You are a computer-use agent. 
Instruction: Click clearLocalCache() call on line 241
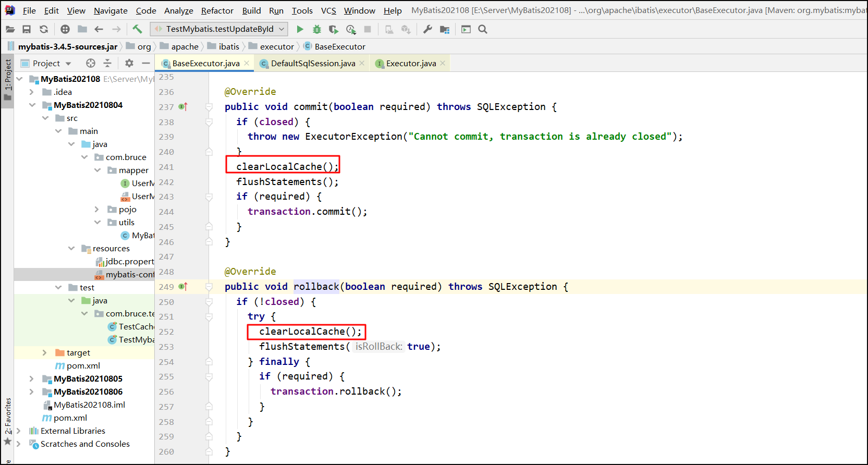pos(287,167)
